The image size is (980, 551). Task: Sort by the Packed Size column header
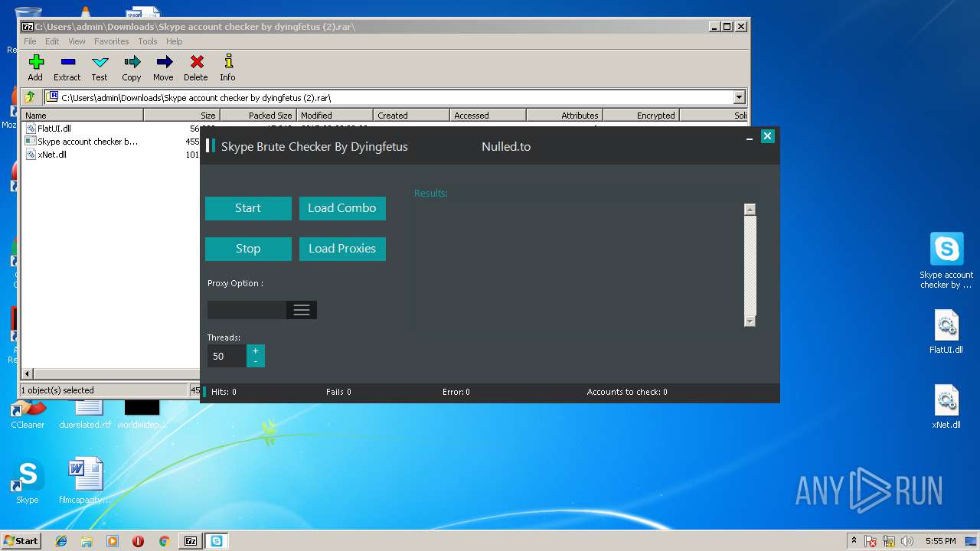(x=259, y=116)
